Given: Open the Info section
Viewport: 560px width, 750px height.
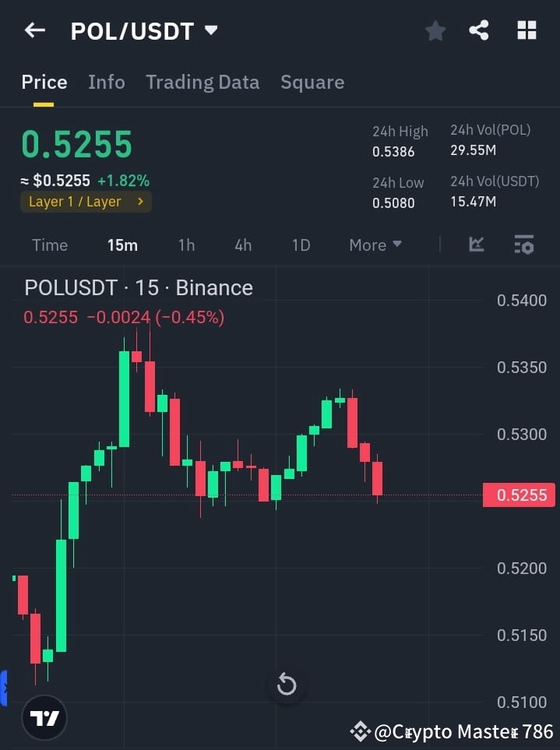Looking at the screenshot, I should 107,82.
